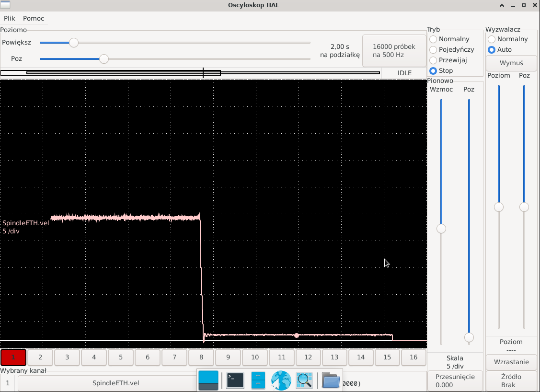Select channel 15 button
Viewport: 540px width, 392px height.
(x=388, y=357)
